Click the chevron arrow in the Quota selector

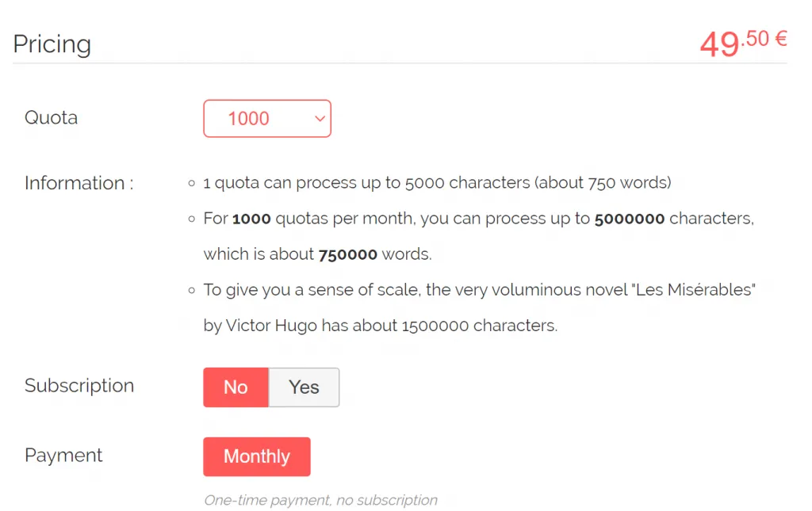320,118
